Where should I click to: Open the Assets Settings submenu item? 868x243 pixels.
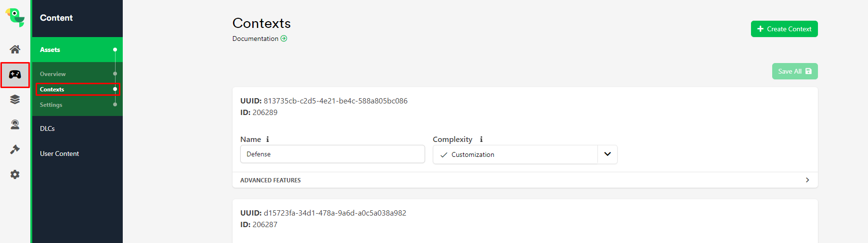pos(51,105)
